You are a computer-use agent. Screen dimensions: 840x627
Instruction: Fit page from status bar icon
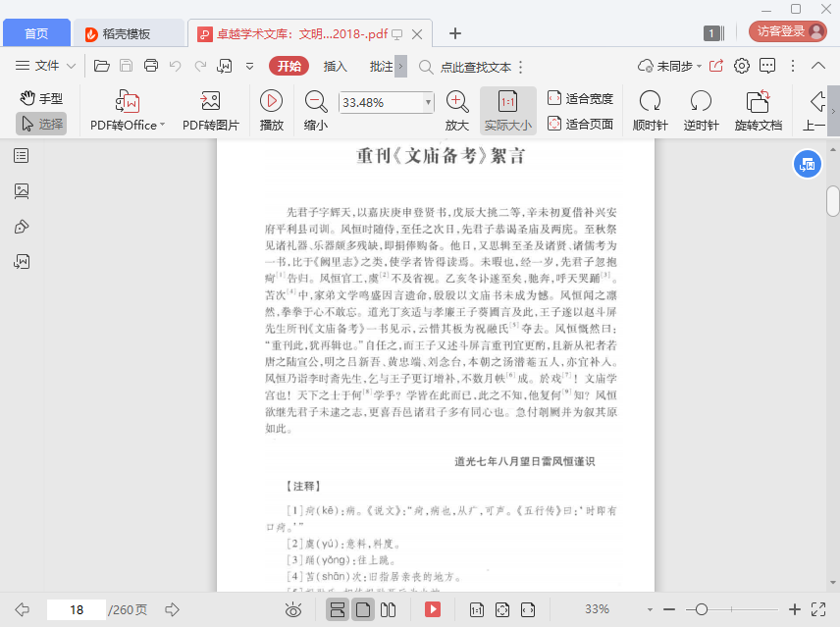tap(502, 609)
